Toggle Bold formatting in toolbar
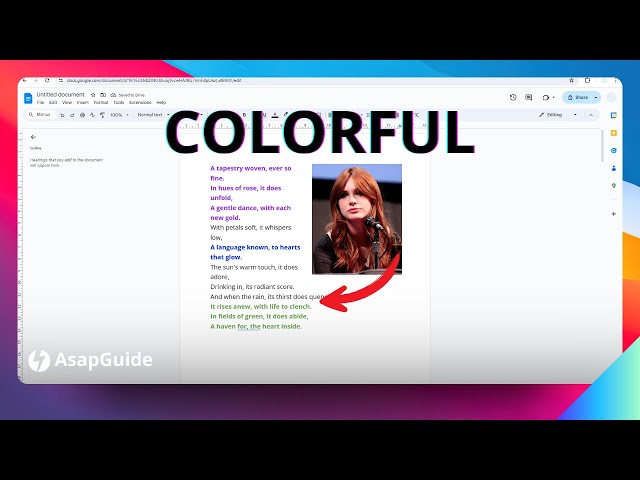This screenshot has width=640, height=480. pos(244,115)
